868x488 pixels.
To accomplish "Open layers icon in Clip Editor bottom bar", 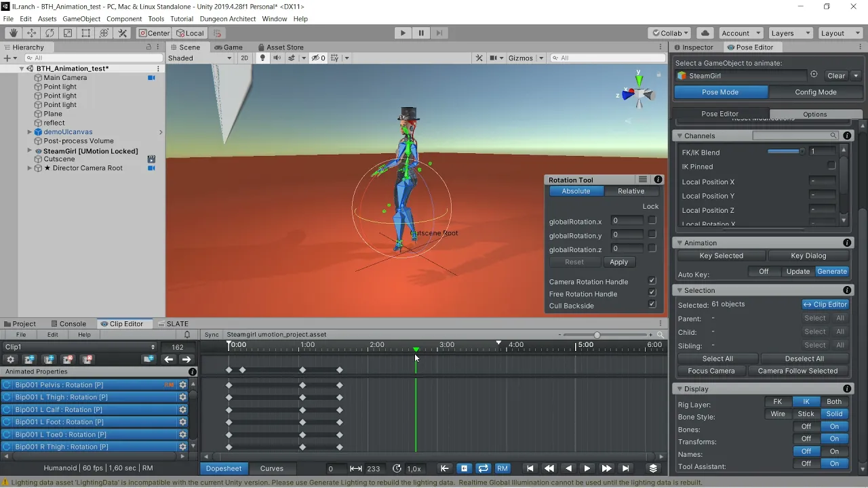I will point(653,468).
